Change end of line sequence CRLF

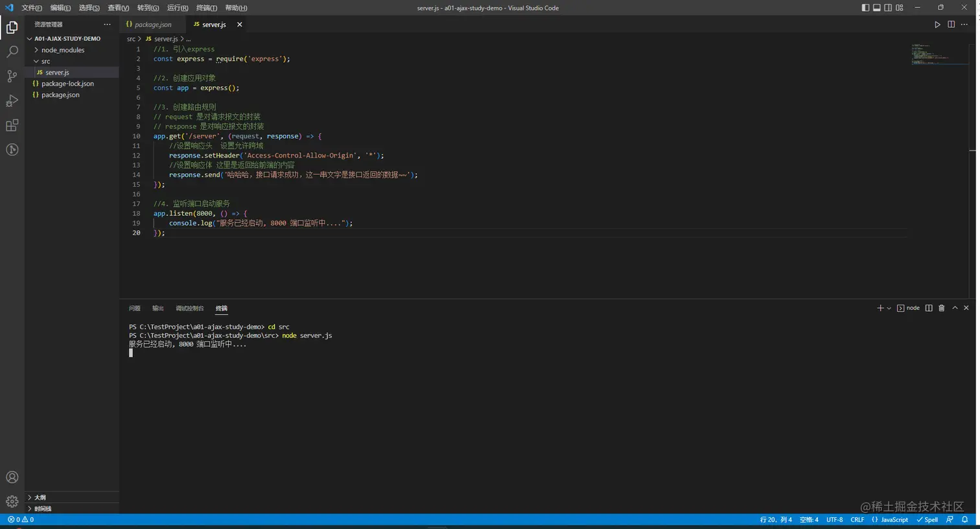tap(857, 520)
